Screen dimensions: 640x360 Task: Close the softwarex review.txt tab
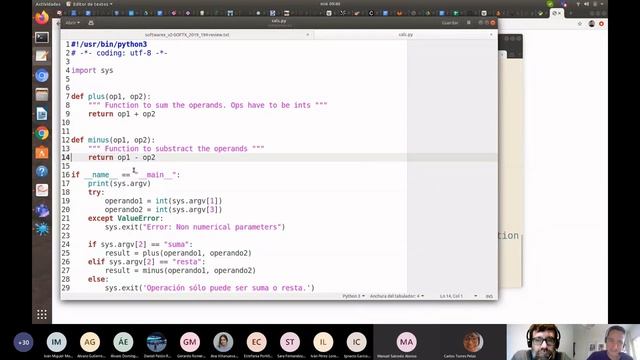pos(308,35)
